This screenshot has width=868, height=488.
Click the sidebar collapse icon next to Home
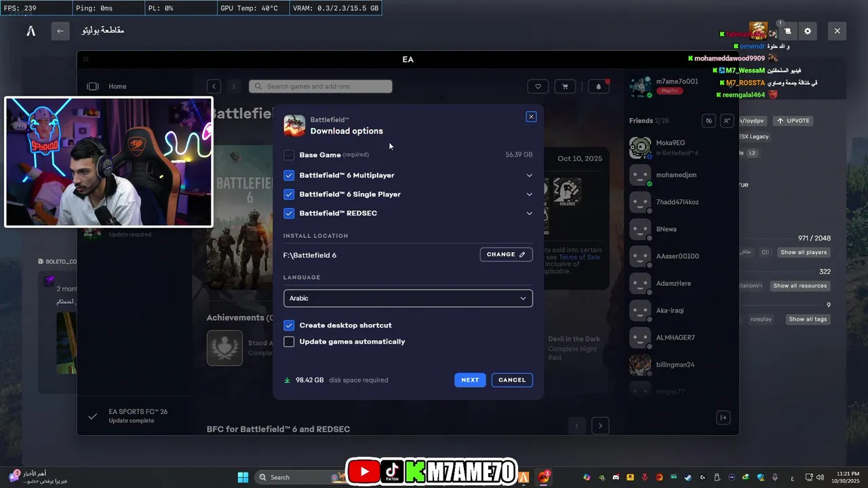point(93,86)
